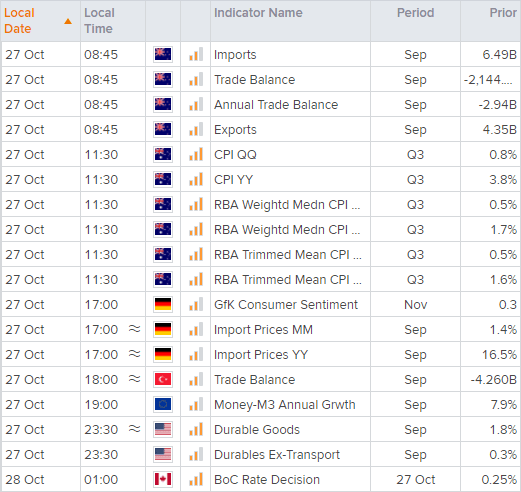Click the EU flag icon for Money-M3 Annual Grwth

pyautogui.click(x=163, y=404)
